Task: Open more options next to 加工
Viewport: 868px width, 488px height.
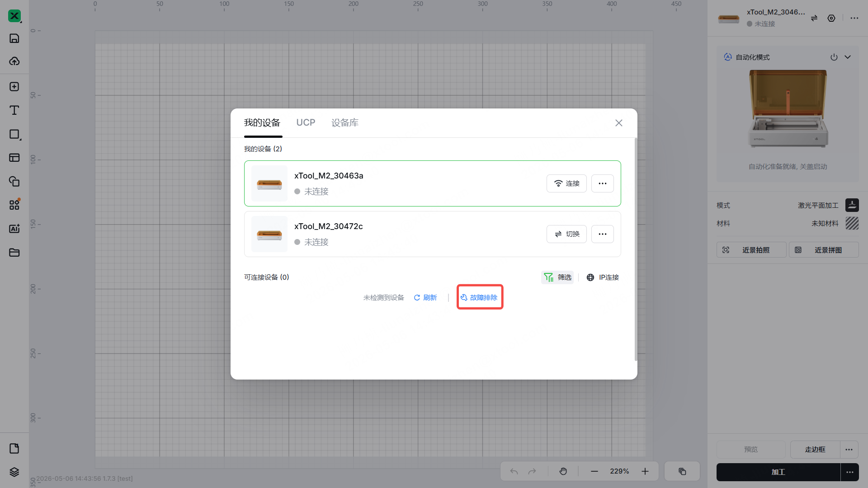Action: [x=850, y=472]
